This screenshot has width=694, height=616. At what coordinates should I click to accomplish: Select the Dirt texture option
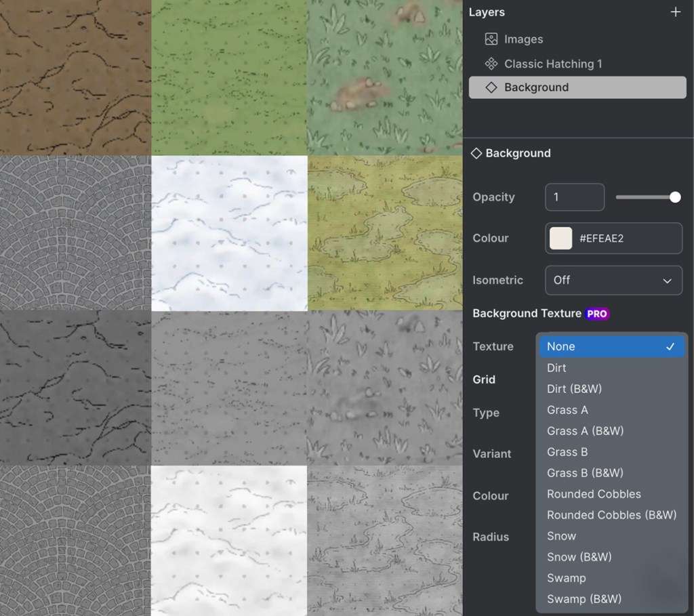pos(556,368)
